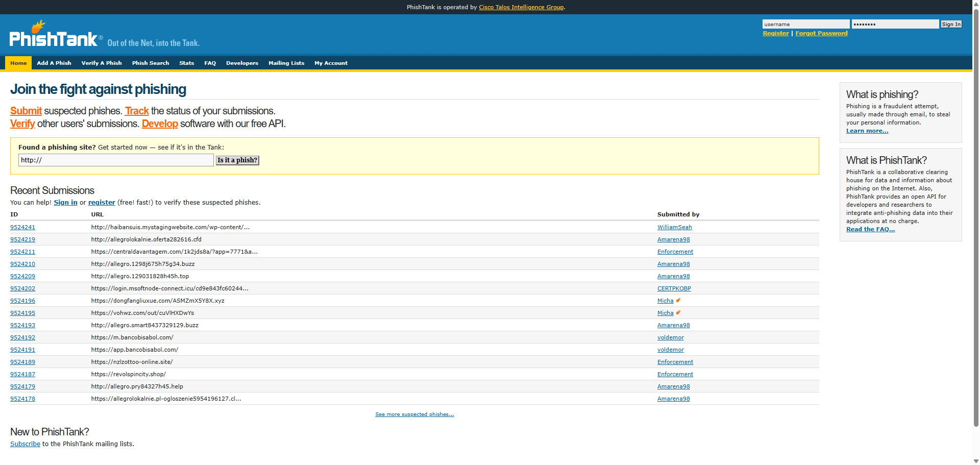Select the URL text 'https://revolspincity.shop/'
The image size is (980, 465).
(129, 374)
